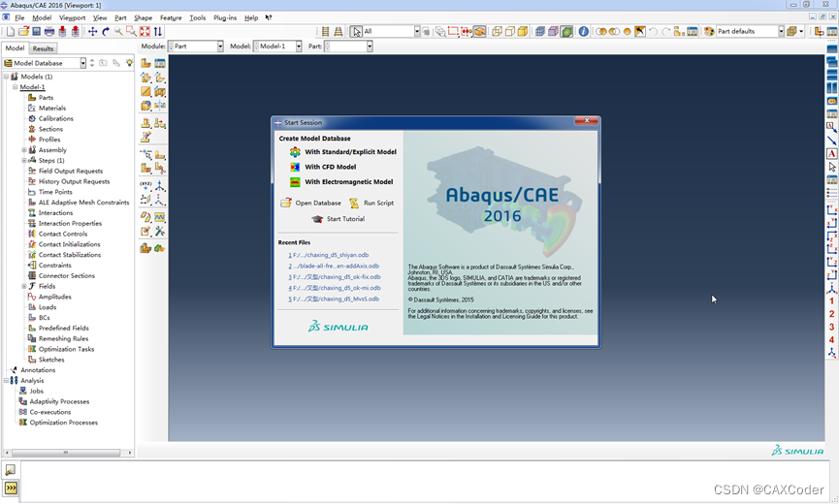Click the Create Part tool icon
The width and height of the screenshot is (839, 504).
pos(145,63)
